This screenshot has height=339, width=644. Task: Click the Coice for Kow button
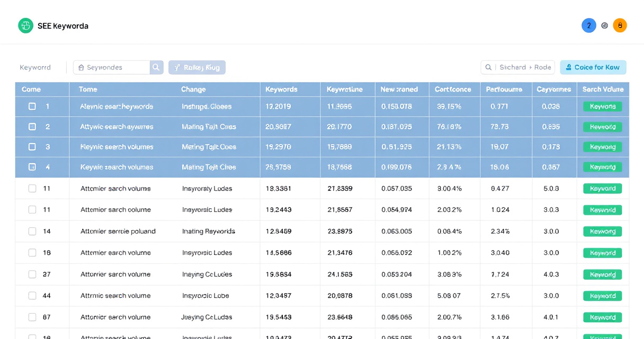tap(593, 67)
